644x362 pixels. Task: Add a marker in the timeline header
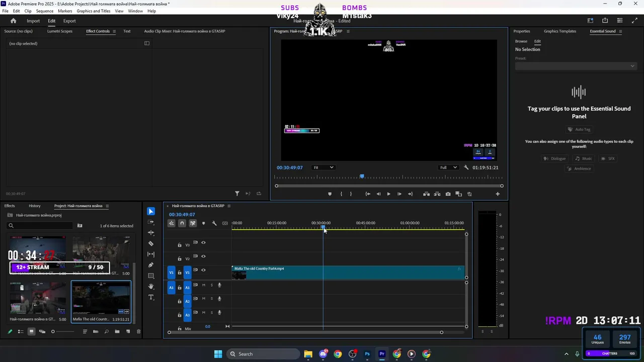coord(203,223)
